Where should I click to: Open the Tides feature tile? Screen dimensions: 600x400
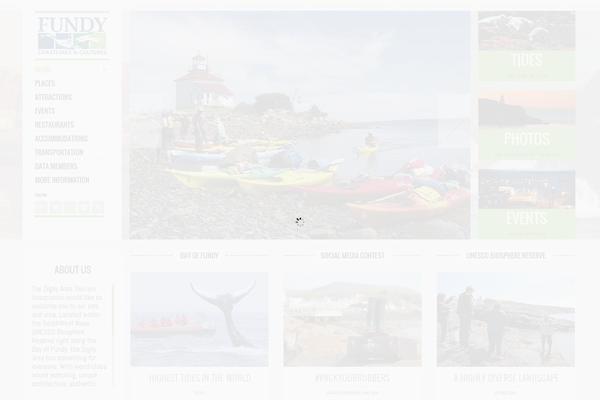pos(527,46)
